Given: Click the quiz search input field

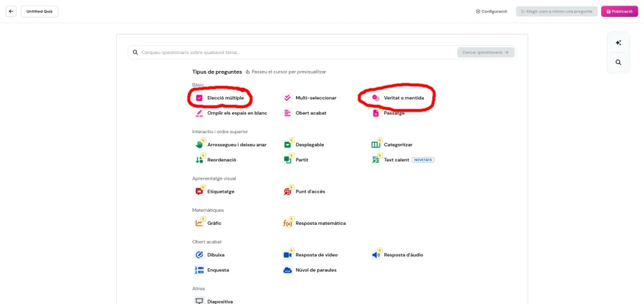Looking at the screenshot, I should coord(296,52).
